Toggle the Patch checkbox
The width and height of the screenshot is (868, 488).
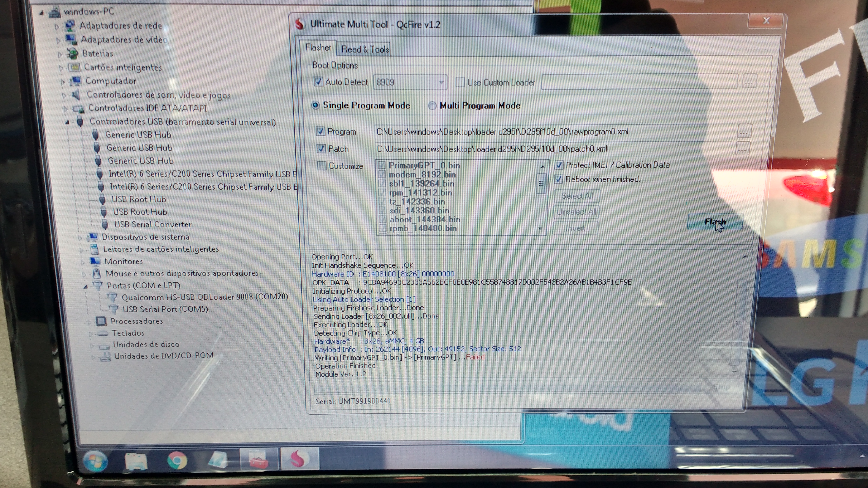click(x=321, y=148)
